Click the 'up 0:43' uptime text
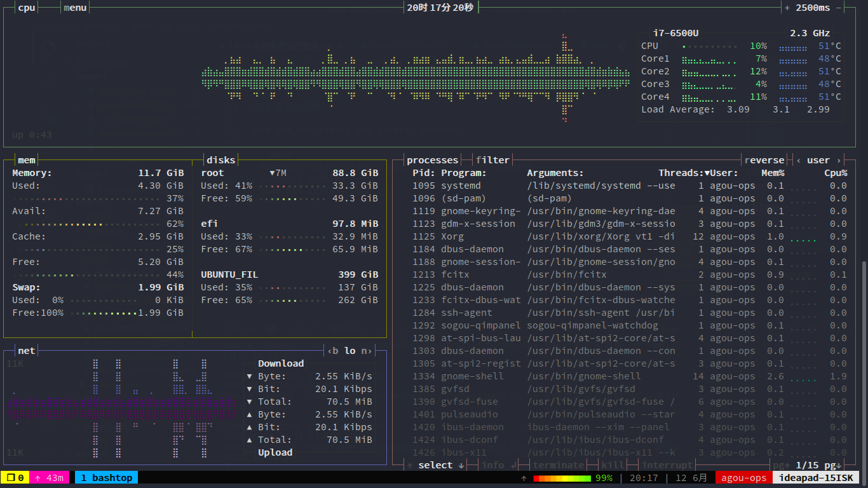Viewport: 868px width, 488px height. coord(32,135)
